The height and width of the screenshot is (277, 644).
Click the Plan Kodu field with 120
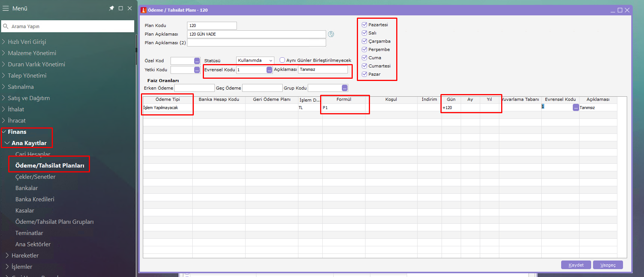(x=212, y=25)
